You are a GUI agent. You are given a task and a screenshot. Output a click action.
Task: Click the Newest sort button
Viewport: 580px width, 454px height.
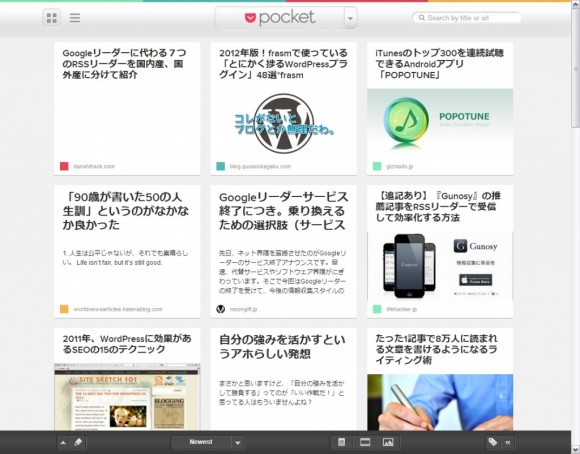(201, 442)
